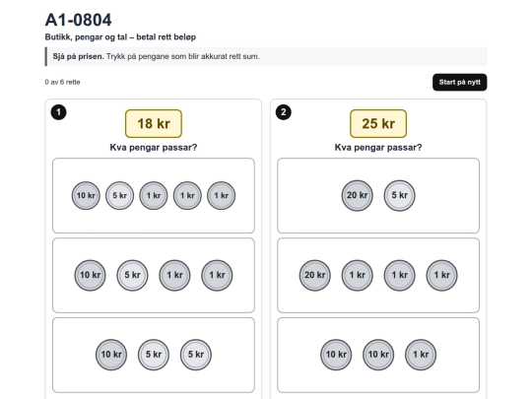Screen dimensions: 532x399
Task: Pick the 20 kr coin next to the 5 kr coin
Action: [x=357, y=195]
